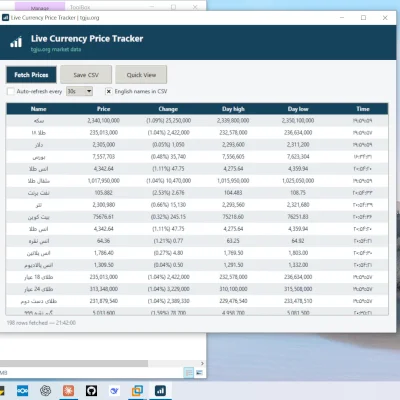
Task: Sort by the Day high column header
Action: click(233, 109)
